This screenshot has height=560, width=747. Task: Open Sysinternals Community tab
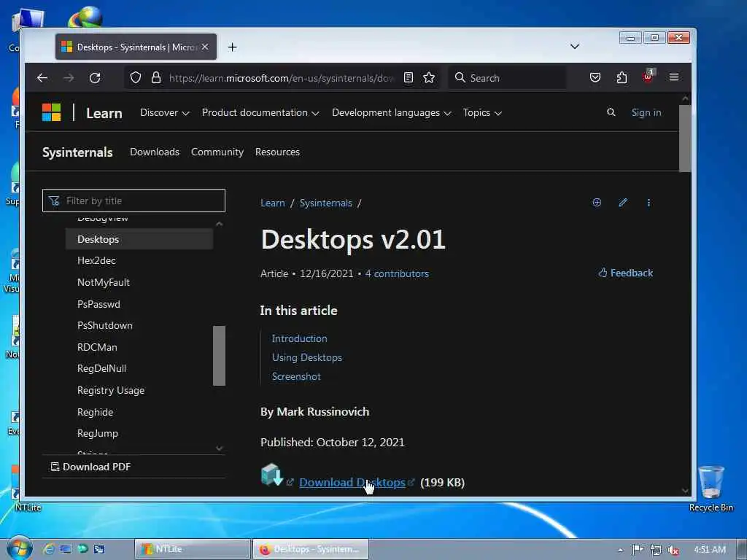217,152
